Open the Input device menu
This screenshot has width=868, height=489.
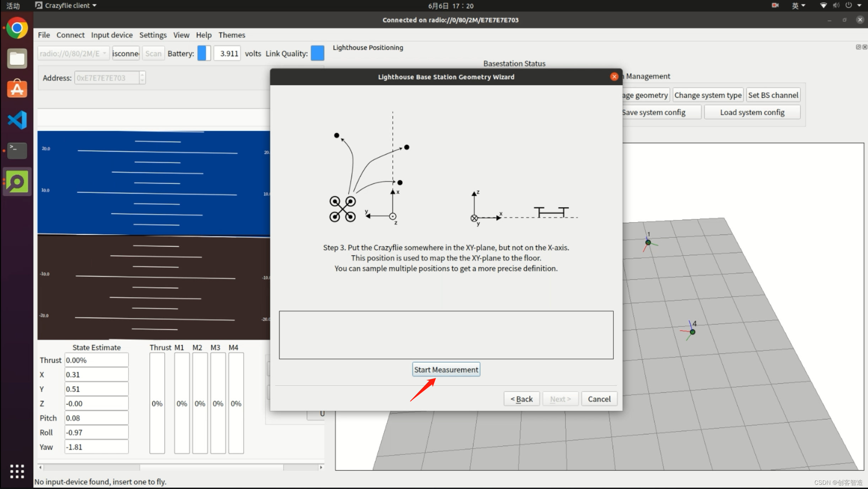(112, 35)
